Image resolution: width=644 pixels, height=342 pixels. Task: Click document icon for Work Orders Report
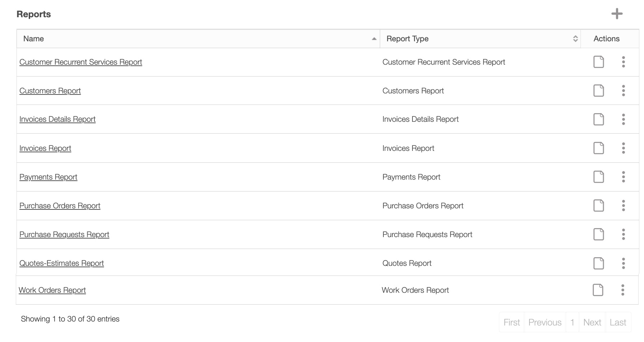tap(598, 290)
